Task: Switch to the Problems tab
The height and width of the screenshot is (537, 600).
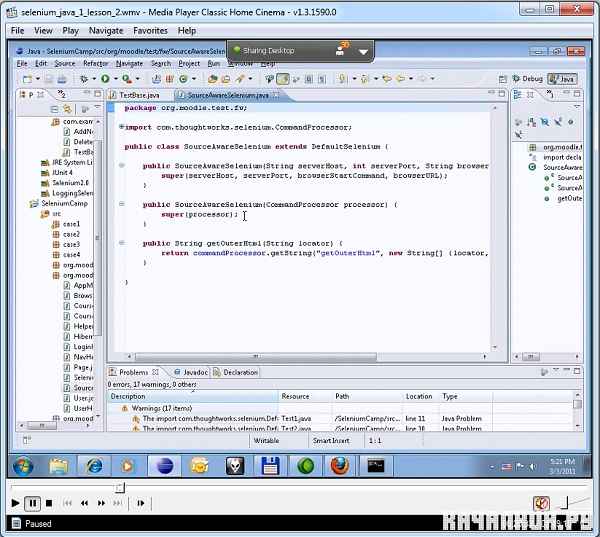Action: (134, 372)
